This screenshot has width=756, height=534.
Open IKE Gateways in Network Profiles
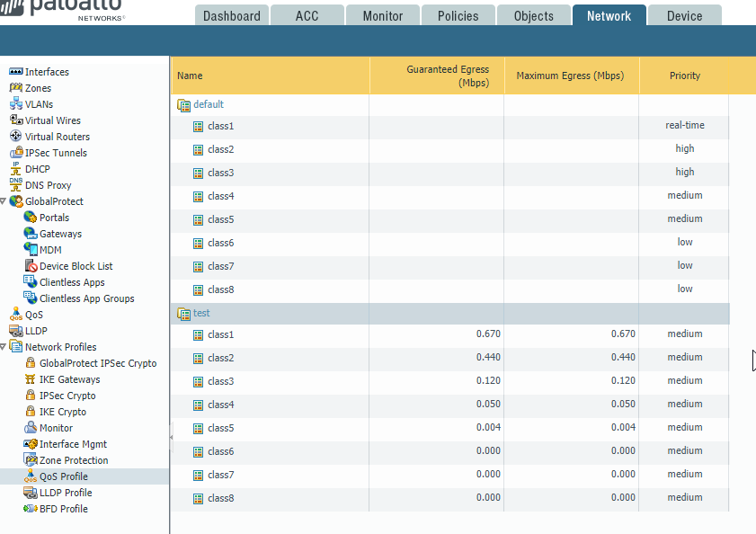(x=69, y=379)
